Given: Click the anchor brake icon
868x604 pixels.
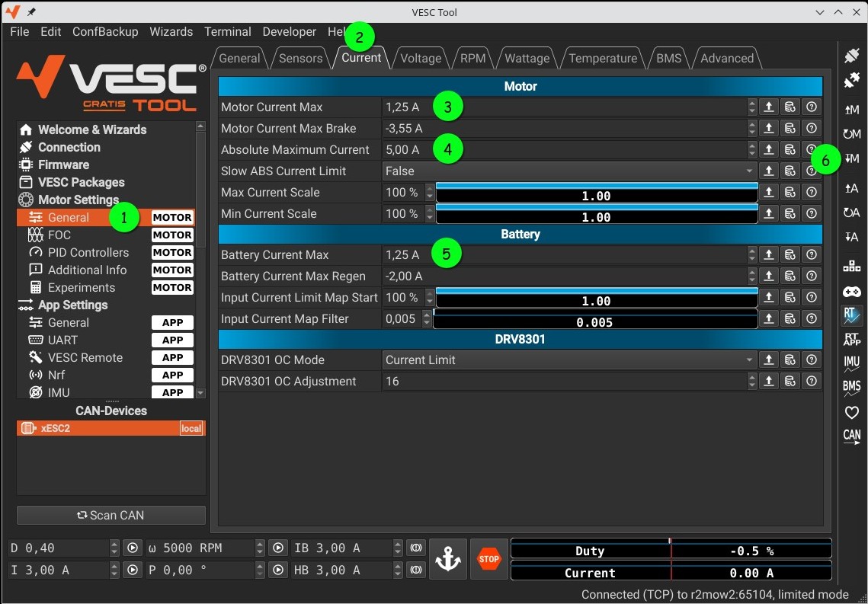Looking at the screenshot, I should click(x=448, y=559).
